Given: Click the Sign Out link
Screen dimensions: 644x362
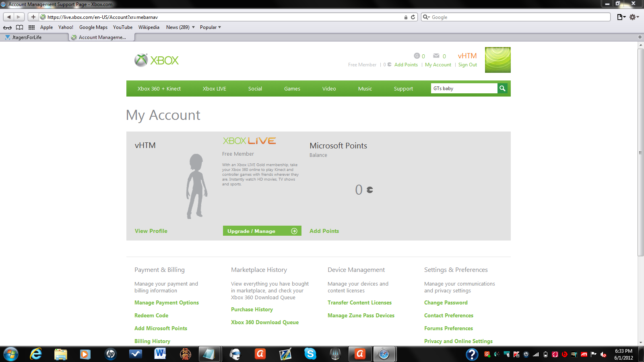Looking at the screenshot, I should click(468, 65).
